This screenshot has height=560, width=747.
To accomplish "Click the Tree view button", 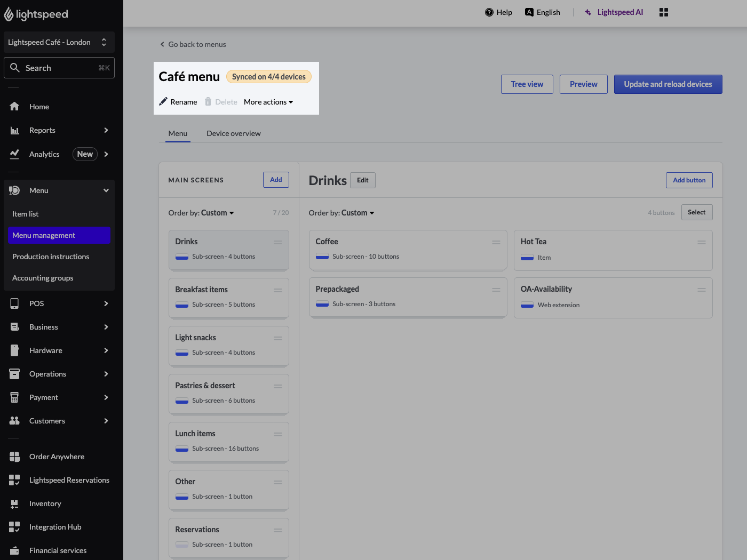I will (527, 84).
